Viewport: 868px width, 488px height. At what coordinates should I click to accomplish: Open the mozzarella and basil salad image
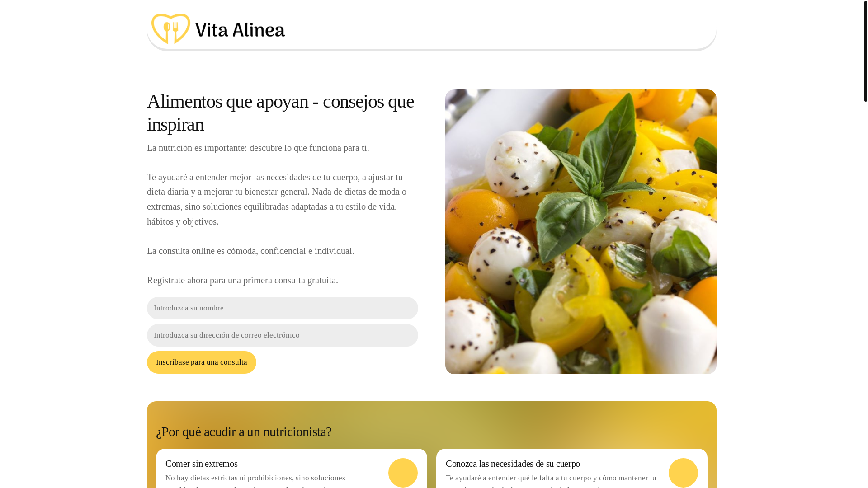coord(580,232)
